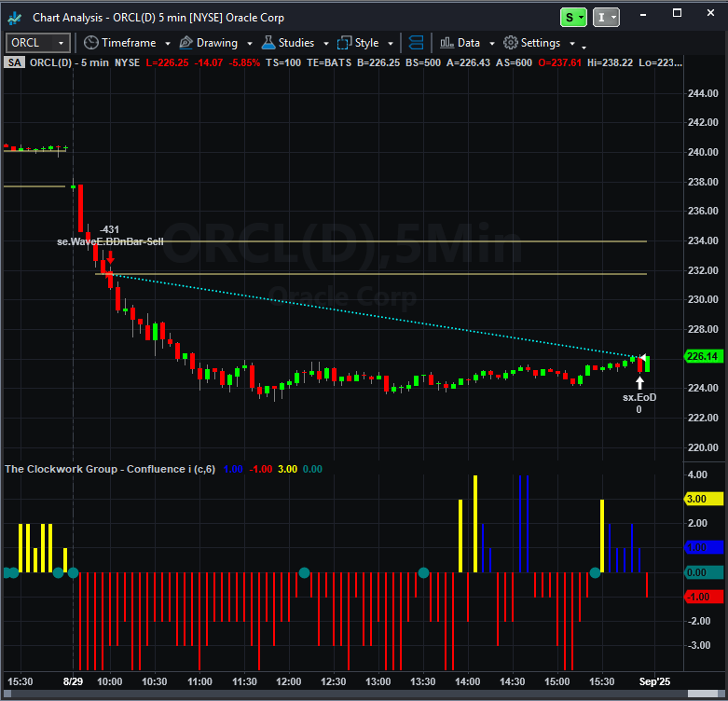Viewport: 728px width, 701px height.
Task: Click the 234.00 price axis label
Action: [x=703, y=241]
